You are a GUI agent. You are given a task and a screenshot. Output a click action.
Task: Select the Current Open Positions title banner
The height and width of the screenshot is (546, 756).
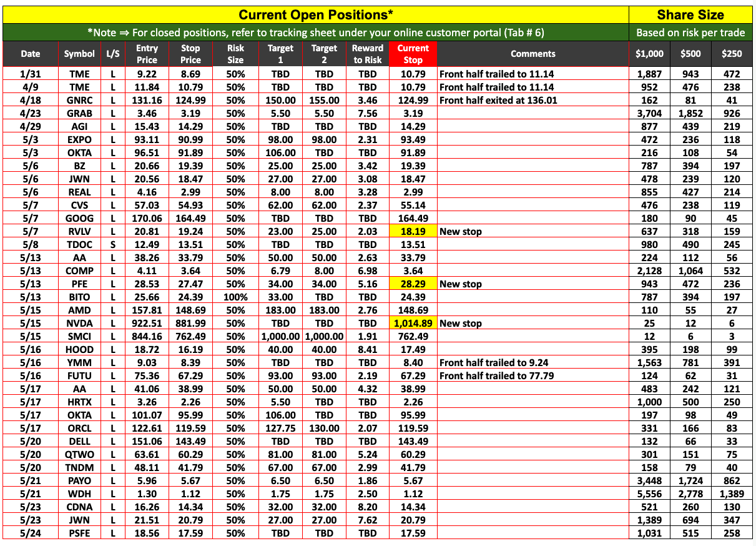[315, 14]
